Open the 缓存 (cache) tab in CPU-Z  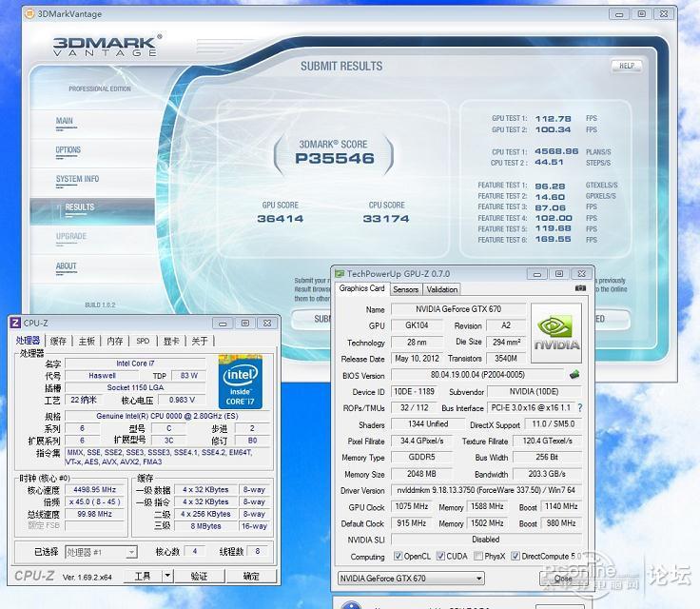coord(58,341)
